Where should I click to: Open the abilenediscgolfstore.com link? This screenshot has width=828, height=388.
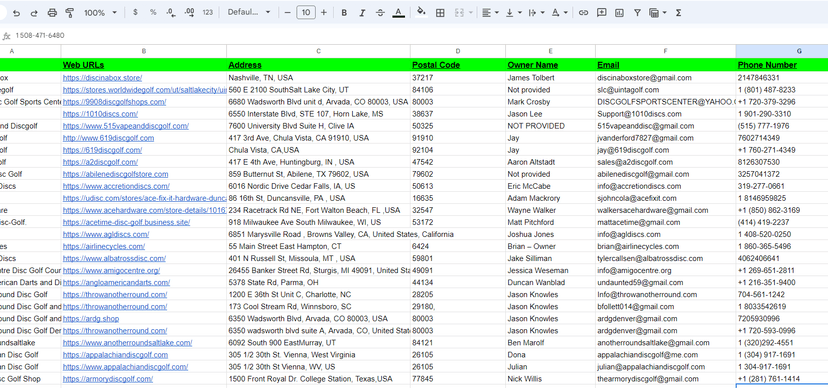click(x=116, y=174)
